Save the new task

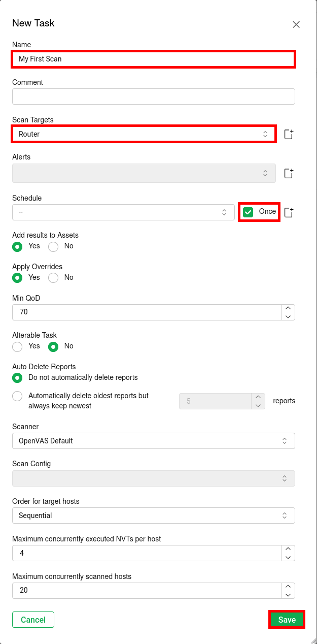coord(287,619)
